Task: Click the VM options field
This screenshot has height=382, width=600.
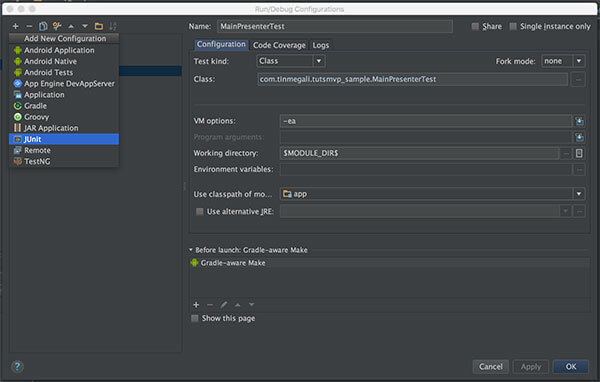Action: click(x=426, y=121)
